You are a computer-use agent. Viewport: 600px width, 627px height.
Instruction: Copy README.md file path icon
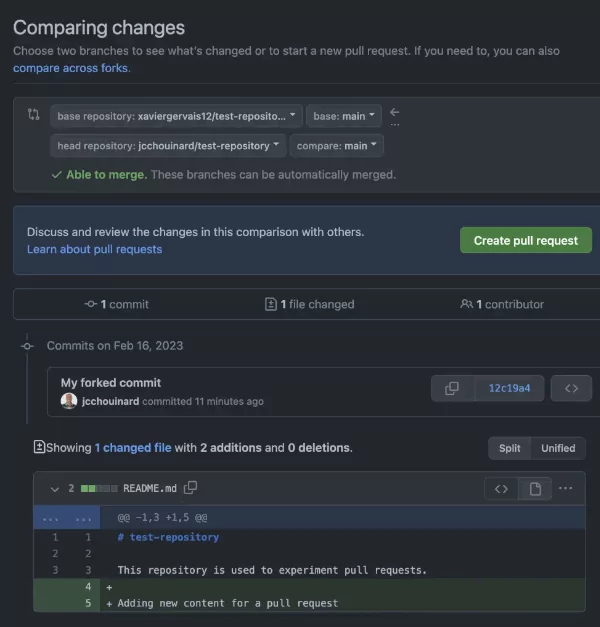(191, 488)
